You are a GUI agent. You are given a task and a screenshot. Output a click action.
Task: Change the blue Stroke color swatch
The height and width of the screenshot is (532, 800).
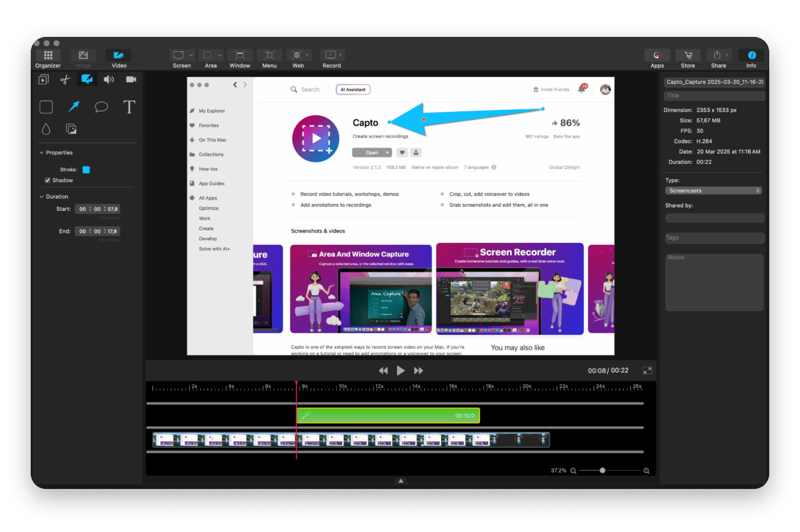(86, 170)
